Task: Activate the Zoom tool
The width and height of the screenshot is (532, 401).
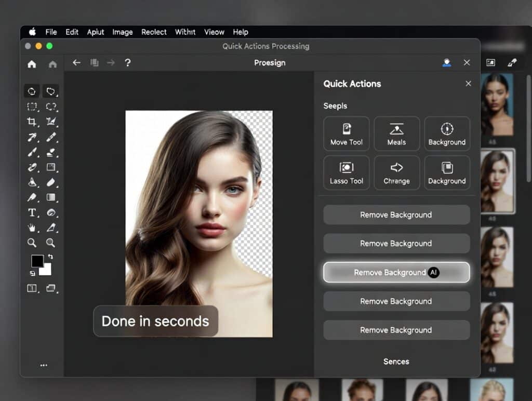Action: point(32,243)
